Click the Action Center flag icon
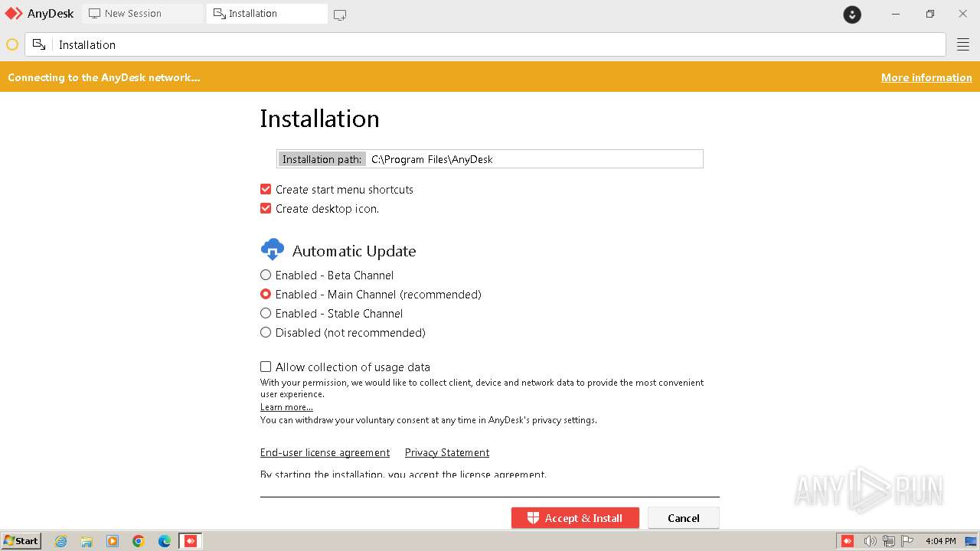This screenshot has height=551, width=980. click(906, 541)
